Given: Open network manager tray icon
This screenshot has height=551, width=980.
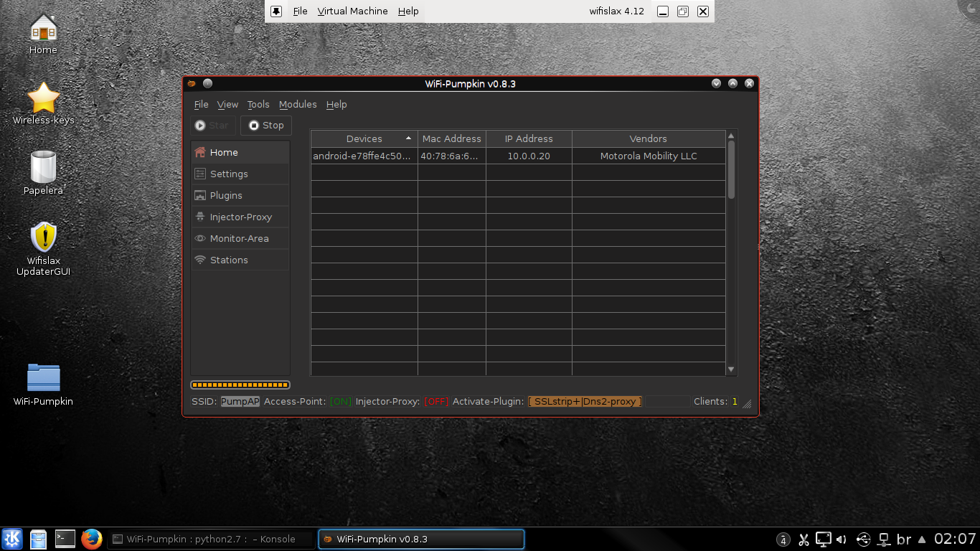Looking at the screenshot, I should (884, 540).
